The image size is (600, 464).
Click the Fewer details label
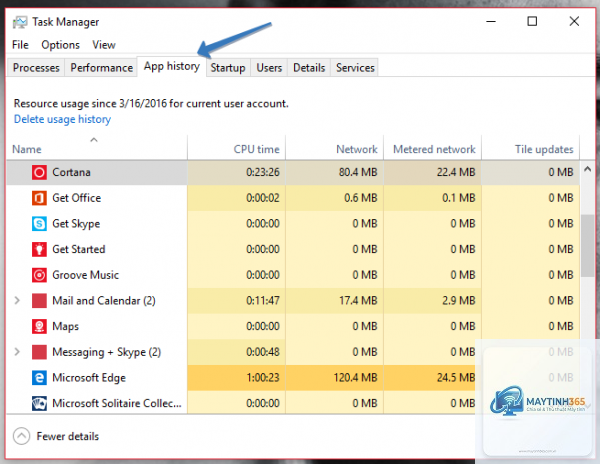pos(68,436)
